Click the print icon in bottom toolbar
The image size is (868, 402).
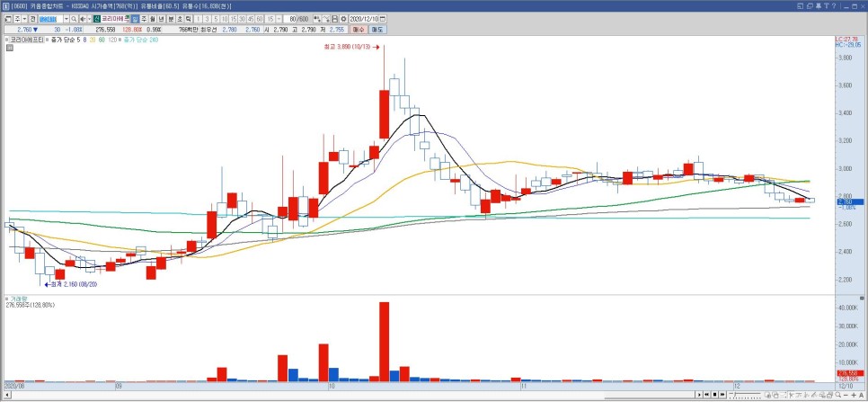(829, 394)
